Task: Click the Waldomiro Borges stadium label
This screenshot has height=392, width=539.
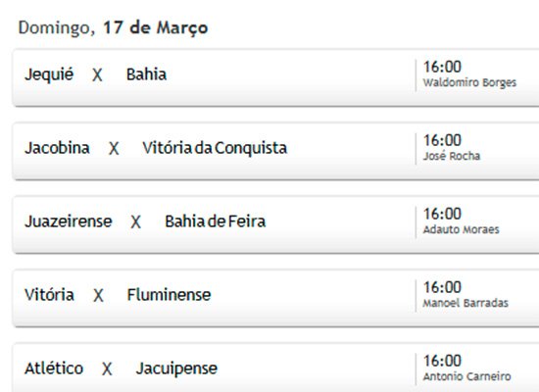Action: 469,82
